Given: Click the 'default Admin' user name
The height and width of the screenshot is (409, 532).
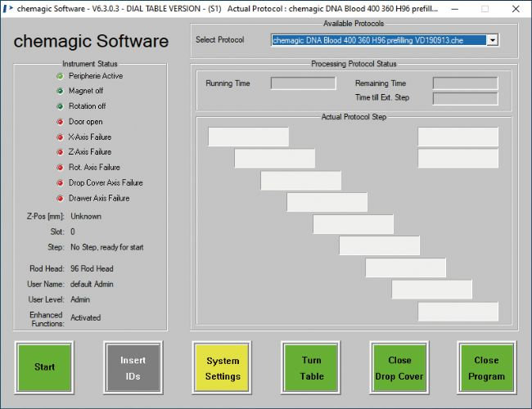Looking at the screenshot, I should point(92,284).
